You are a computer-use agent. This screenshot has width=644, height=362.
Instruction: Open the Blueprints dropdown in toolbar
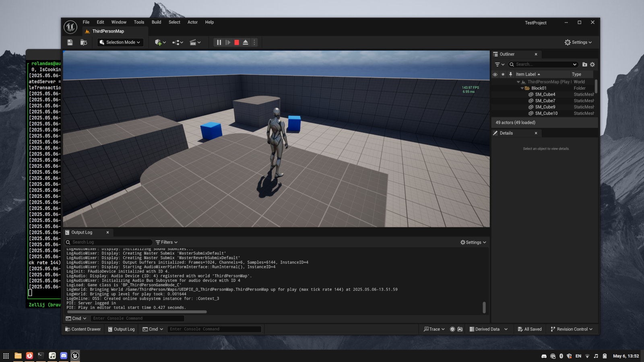point(178,42)
